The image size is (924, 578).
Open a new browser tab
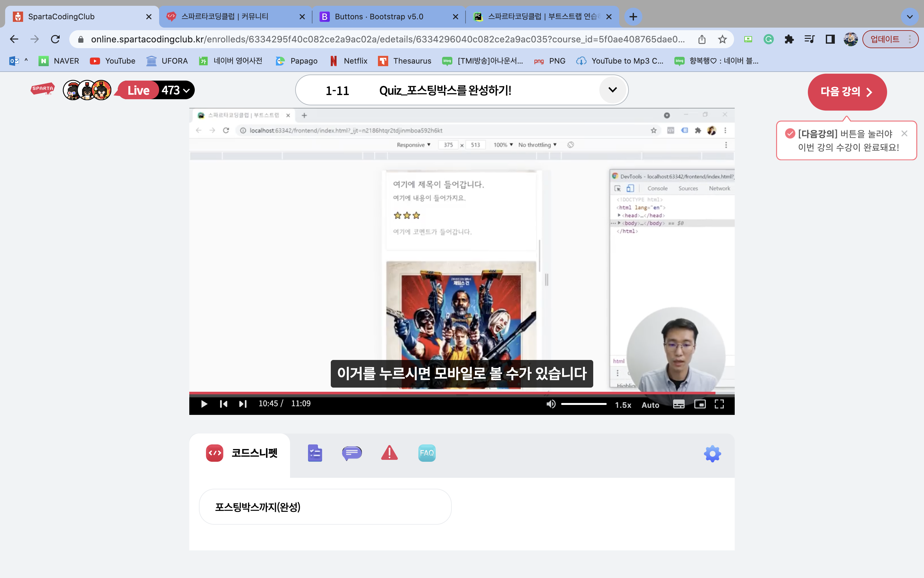[633, 16]
